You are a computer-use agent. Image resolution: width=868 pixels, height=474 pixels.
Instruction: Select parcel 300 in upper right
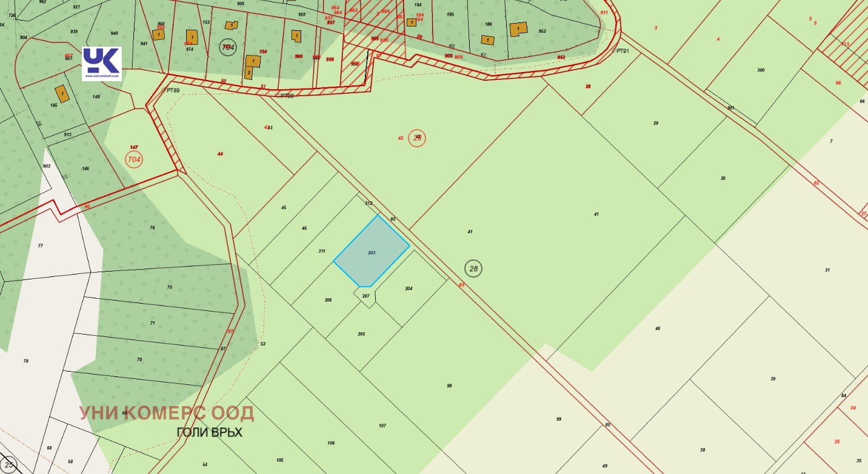[761, 70]
